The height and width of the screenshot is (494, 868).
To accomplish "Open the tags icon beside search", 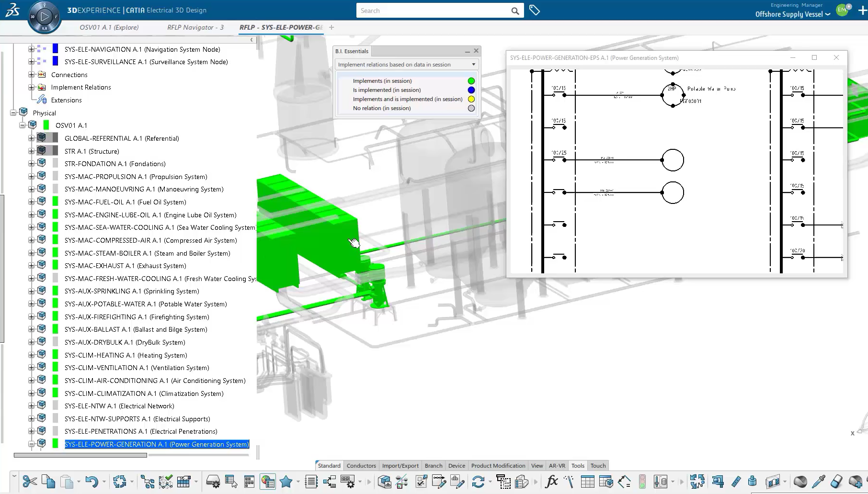I will tap(535, 10).
